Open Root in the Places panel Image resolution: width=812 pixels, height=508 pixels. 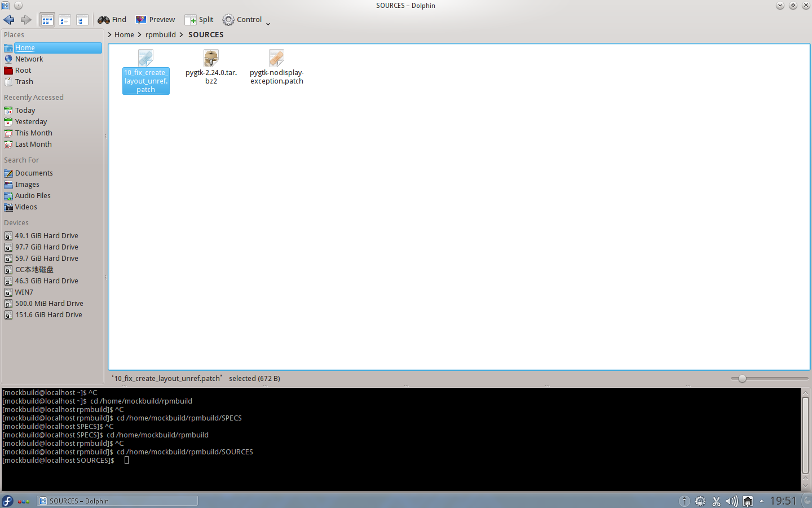(52, 71)
